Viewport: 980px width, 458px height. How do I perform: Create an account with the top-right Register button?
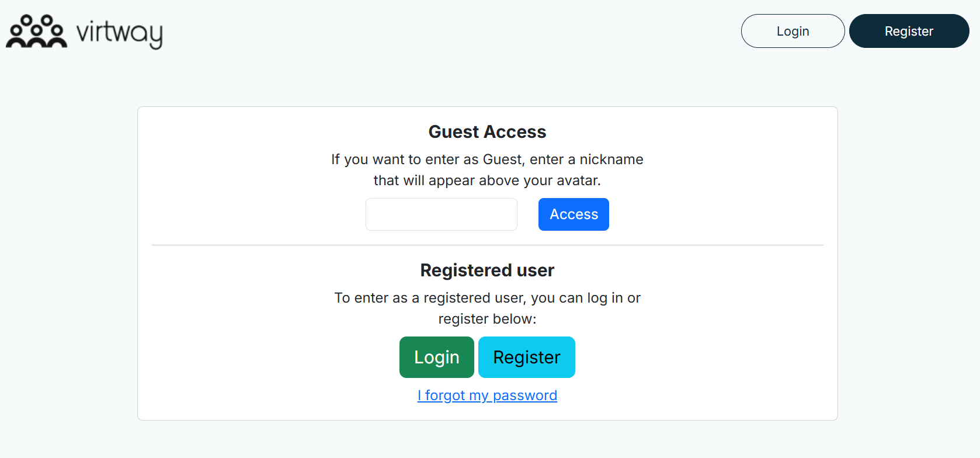pos(909,31)
